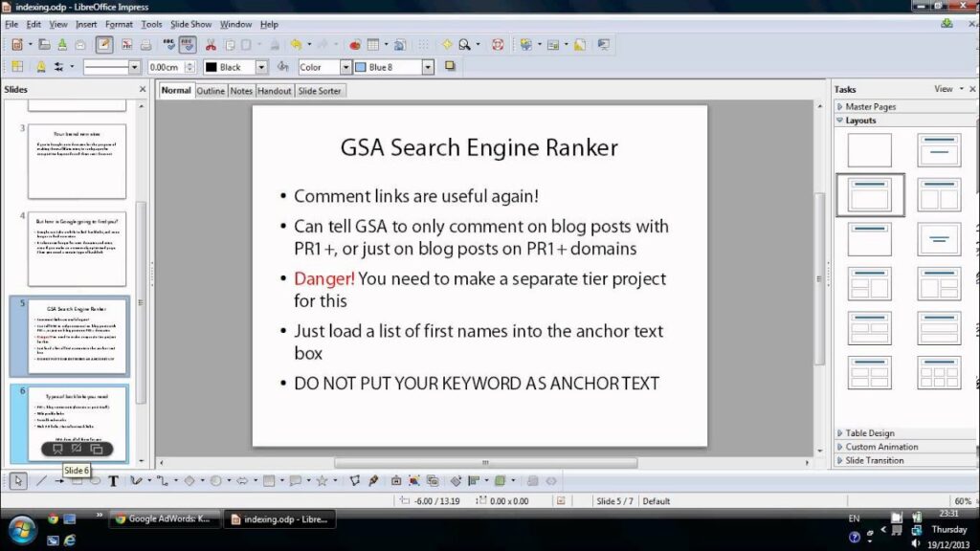Toggle AutoSpellcheck icon

coord(187,44)
